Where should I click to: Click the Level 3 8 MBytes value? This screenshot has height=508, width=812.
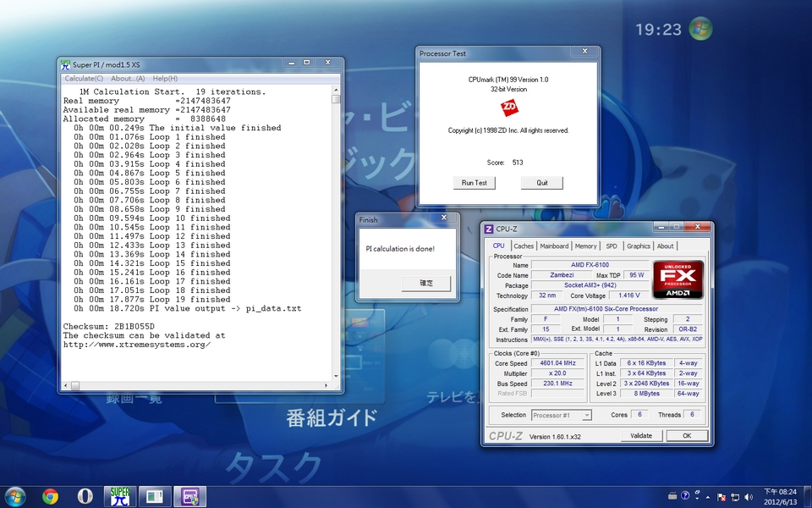point(647,394)
